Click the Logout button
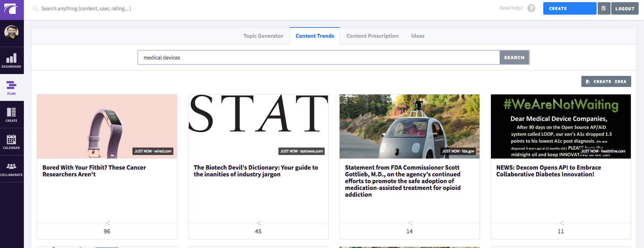The height and width of the screenshot is (248, 644). [x=625, y=9]
